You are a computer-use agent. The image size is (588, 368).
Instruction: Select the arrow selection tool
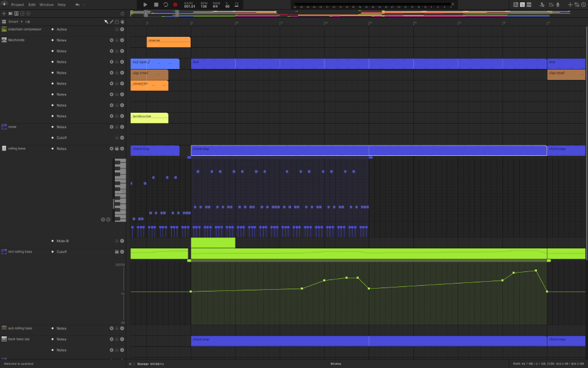[106, 21]
